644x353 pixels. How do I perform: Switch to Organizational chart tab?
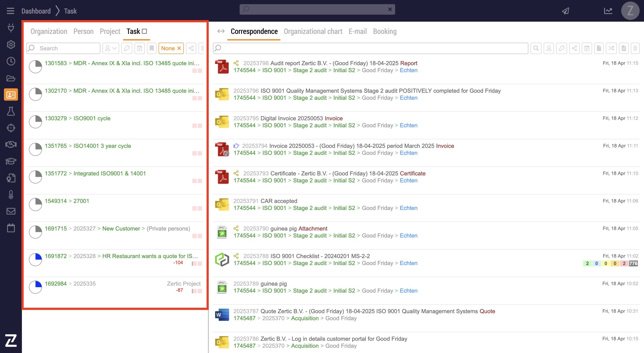coord(313,31)
